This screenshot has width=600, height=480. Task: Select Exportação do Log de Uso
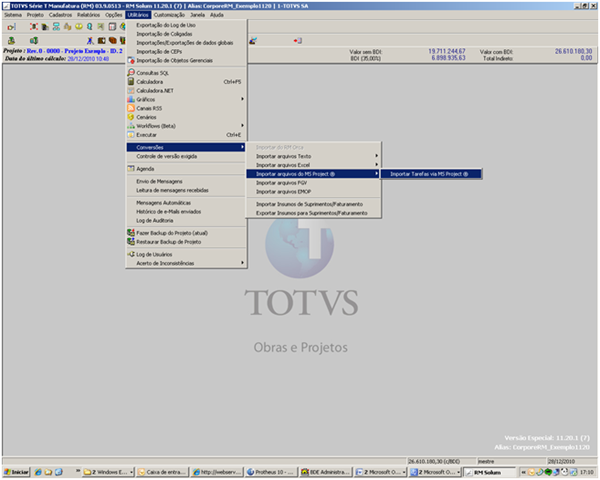coord(186,25)
